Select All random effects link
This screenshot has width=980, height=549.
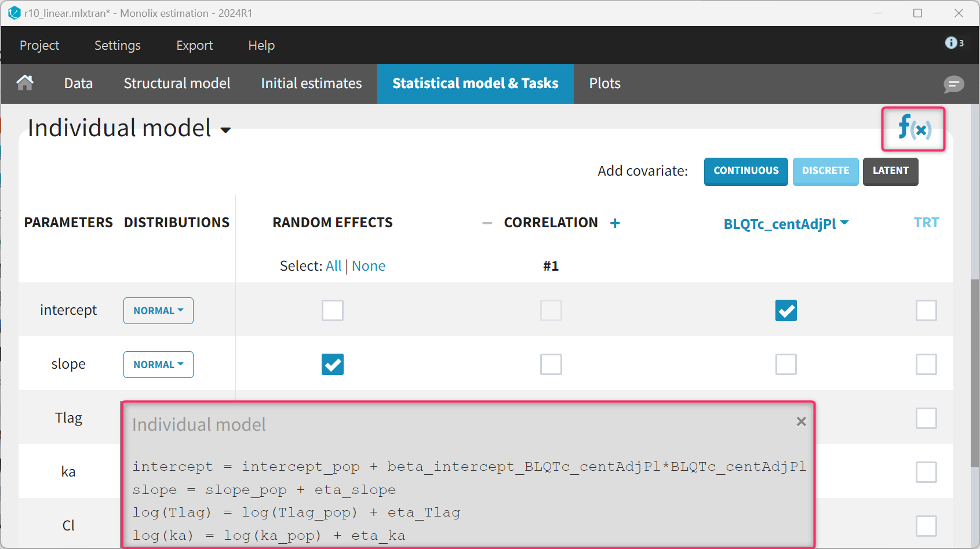[x=333, y=266]
